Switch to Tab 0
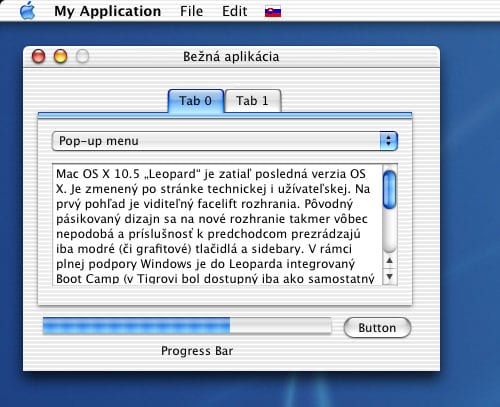 point(196,101)
